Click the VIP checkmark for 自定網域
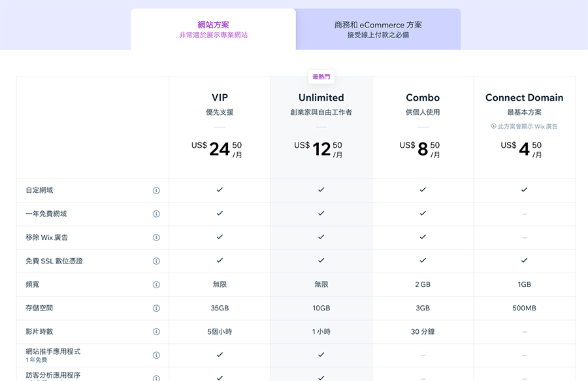This screenshot has height=381, width=588. click(220, 190)
